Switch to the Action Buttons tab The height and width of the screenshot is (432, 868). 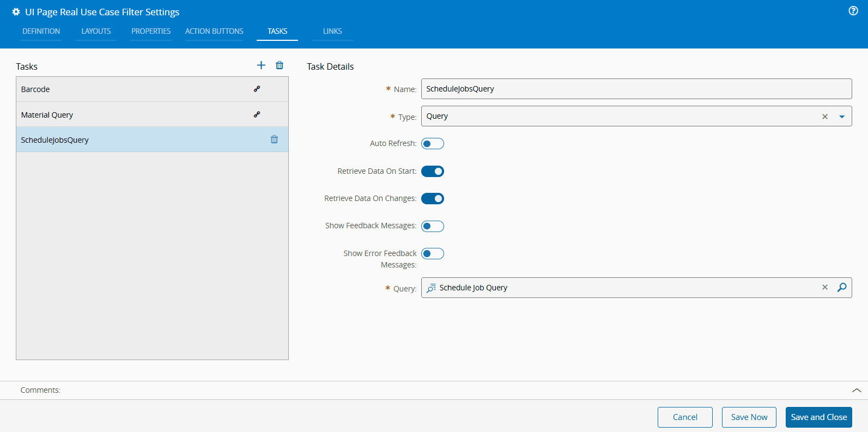click(214, 31)
